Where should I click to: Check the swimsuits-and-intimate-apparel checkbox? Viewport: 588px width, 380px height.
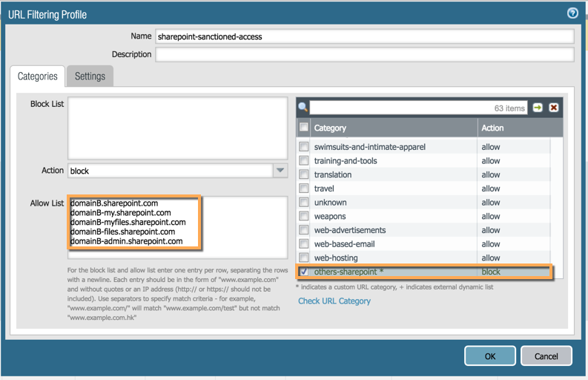click(x=304, y=146)
